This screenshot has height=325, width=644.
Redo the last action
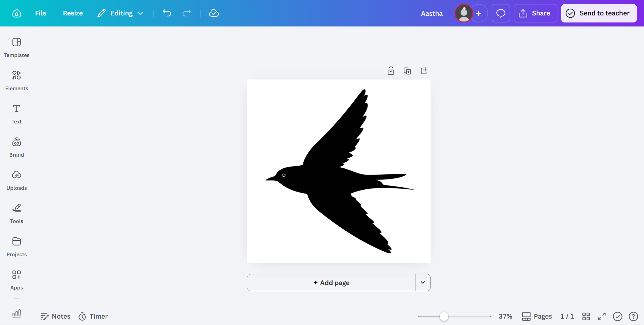(x=187, y=13)
